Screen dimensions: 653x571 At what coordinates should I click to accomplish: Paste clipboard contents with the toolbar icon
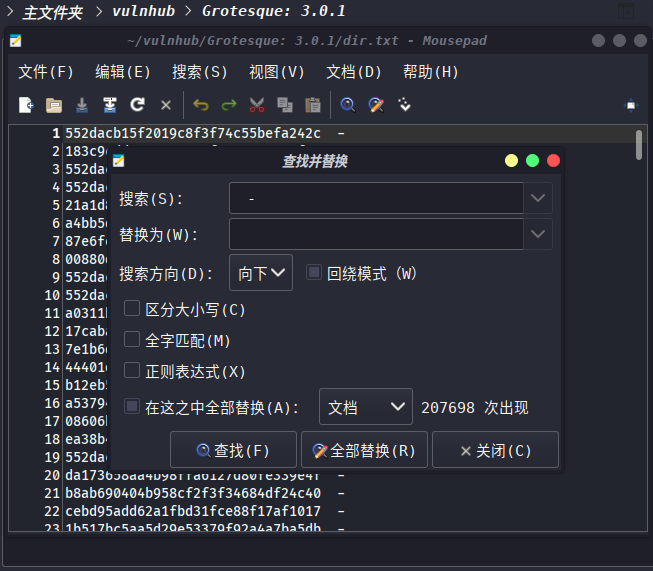(x=313, y=105)
